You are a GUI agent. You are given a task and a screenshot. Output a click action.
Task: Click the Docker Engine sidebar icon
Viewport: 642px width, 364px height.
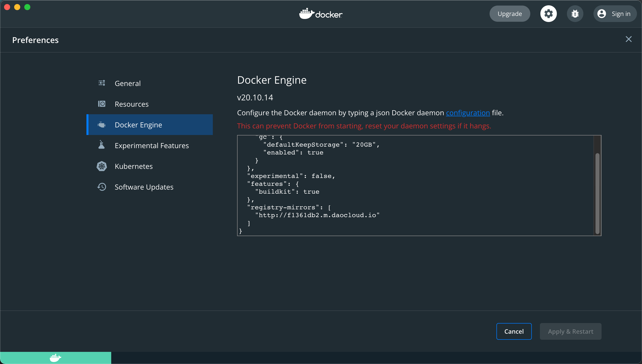(x=102, y=125)
